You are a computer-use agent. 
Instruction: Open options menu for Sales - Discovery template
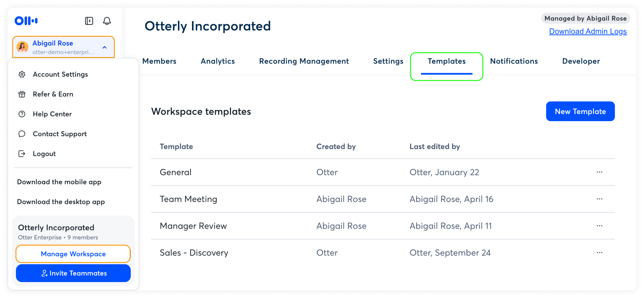[599, 252]
